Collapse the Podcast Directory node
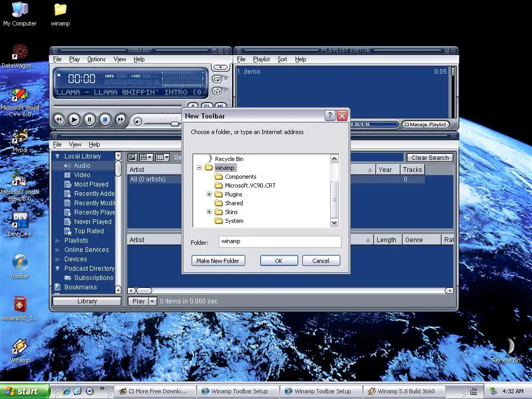 pyautogui.click(x=57, y=269)
